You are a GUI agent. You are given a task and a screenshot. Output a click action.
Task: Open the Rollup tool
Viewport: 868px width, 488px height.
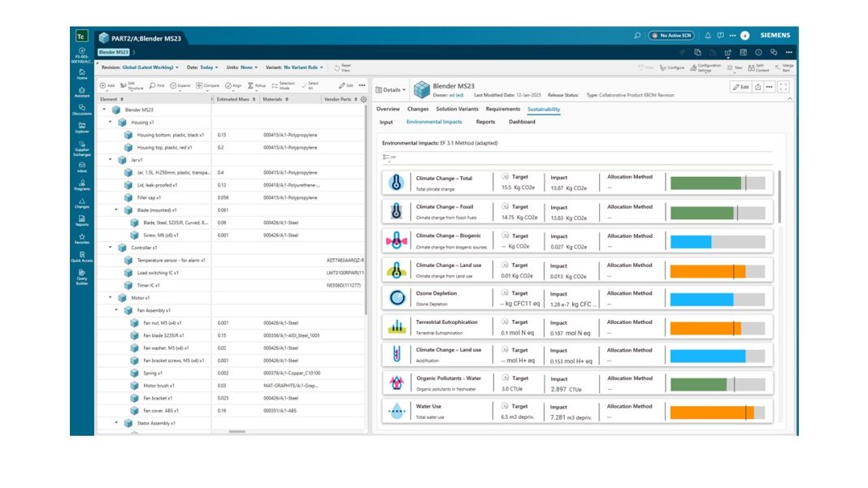[x=256, y=85]
